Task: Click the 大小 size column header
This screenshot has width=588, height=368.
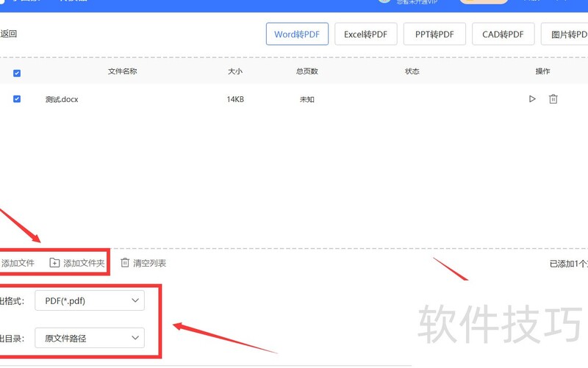Action: 235,72
